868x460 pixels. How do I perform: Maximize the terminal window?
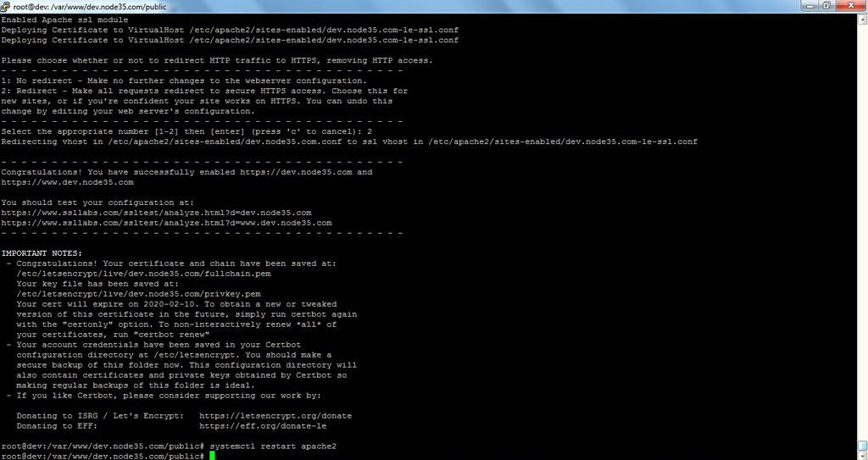(827, 6)
